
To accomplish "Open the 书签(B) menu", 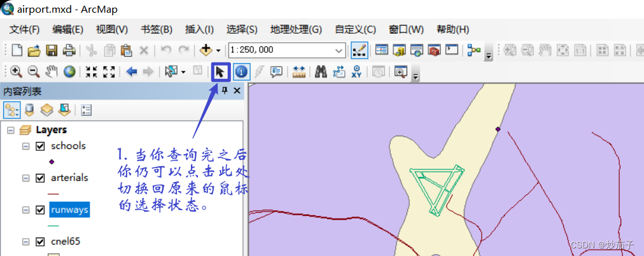I will pyautogui.click(x=157, y=29).
